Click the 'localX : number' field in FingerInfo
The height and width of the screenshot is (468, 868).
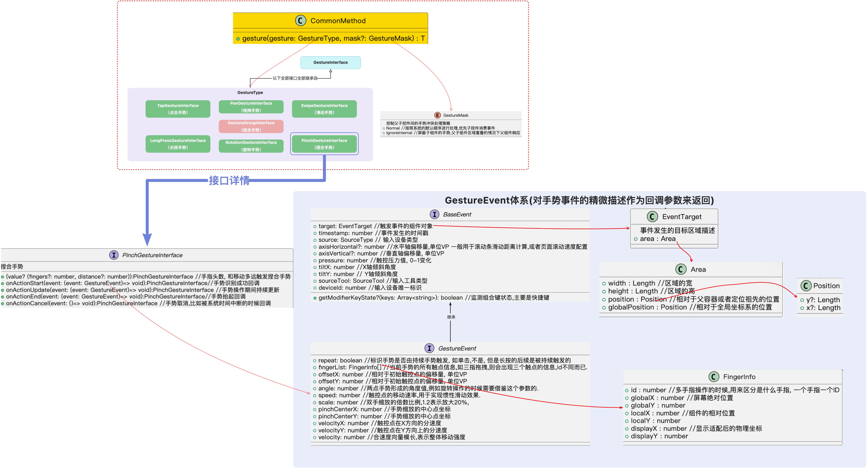(x=680, y=413)
